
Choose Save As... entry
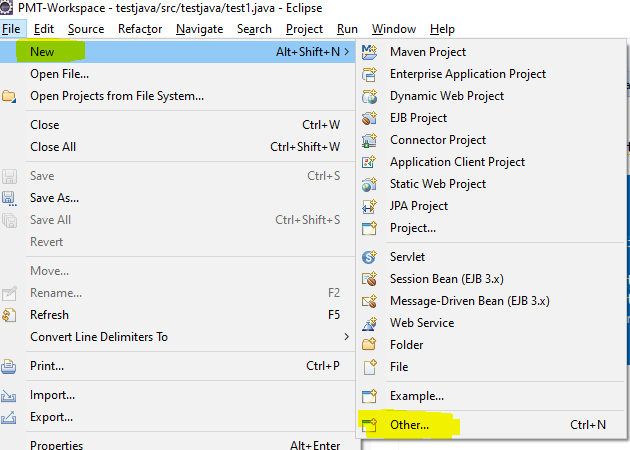(x=178, y=198)
